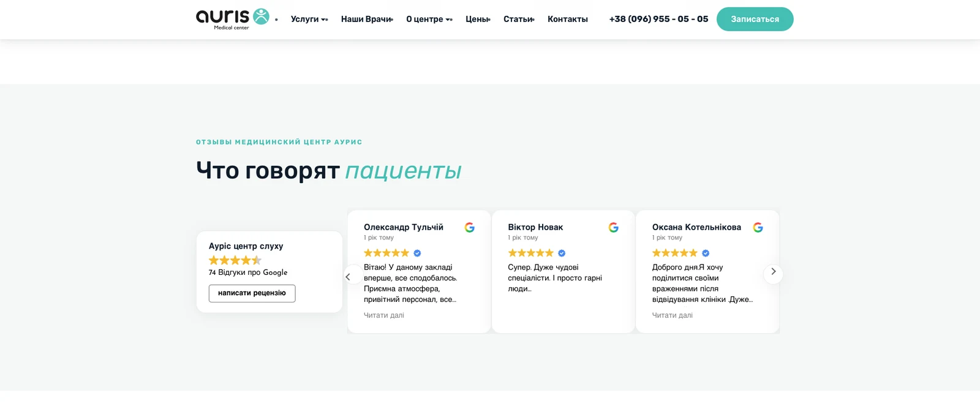Click star rating on Оксана Котельнікова review
Image resolution: width=980 pixels, height=409 pixels.
click(675, 253)
